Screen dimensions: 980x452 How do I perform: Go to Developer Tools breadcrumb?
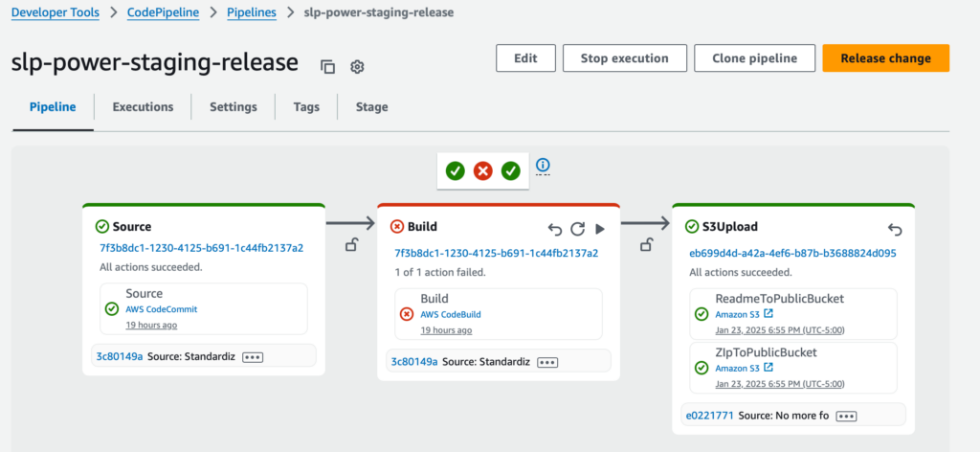55,11
